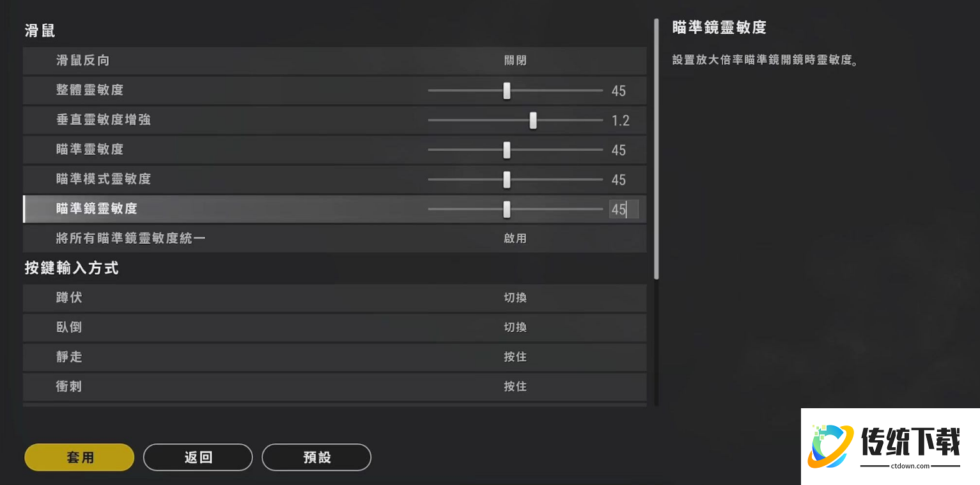Click the 垂直靈敏度增強 slider handle
980x485 pixels.
534,120
